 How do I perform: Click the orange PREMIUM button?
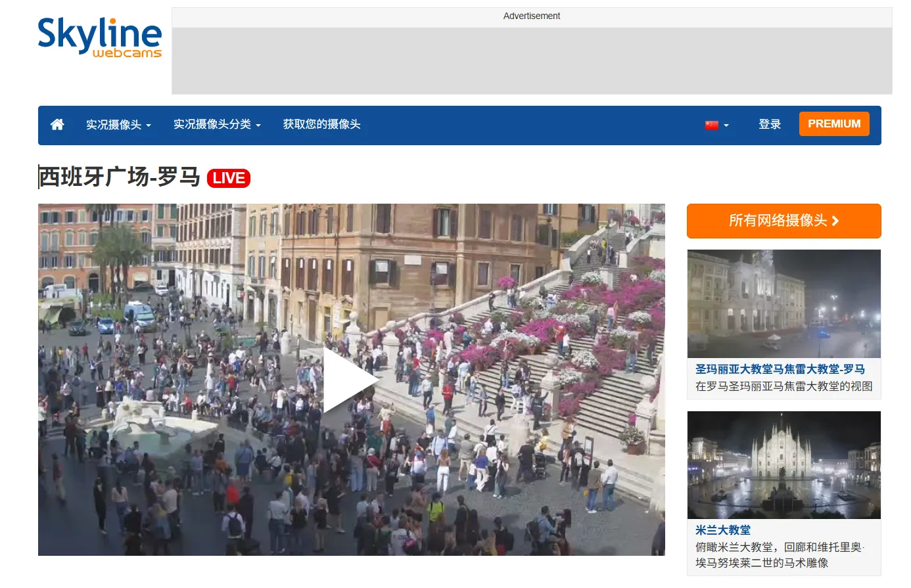coord(833,124)
